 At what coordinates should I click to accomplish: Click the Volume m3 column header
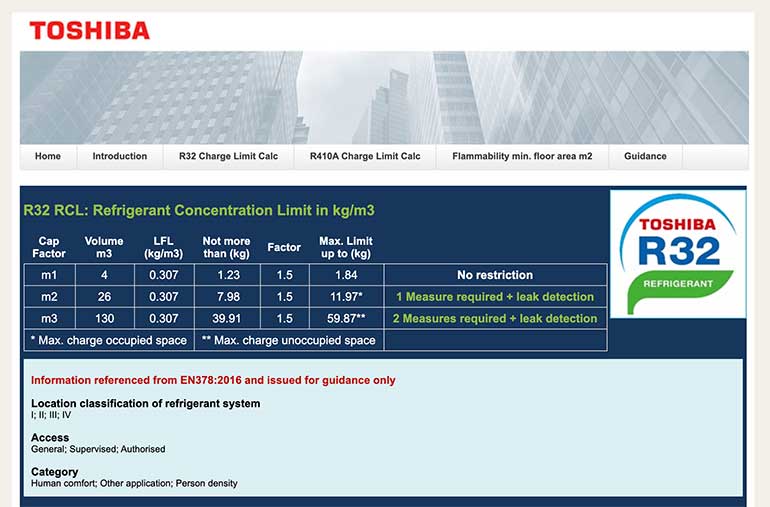[x=104, y=247]
